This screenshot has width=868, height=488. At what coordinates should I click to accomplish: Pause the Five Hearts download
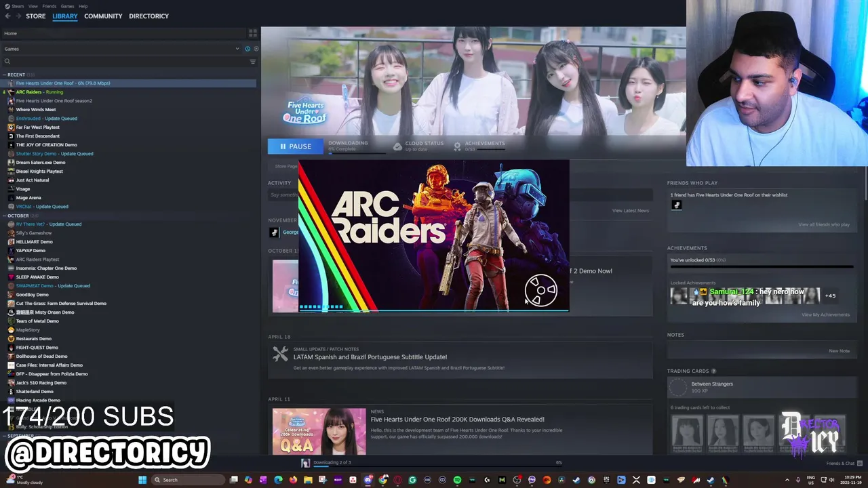pos(296,146)
